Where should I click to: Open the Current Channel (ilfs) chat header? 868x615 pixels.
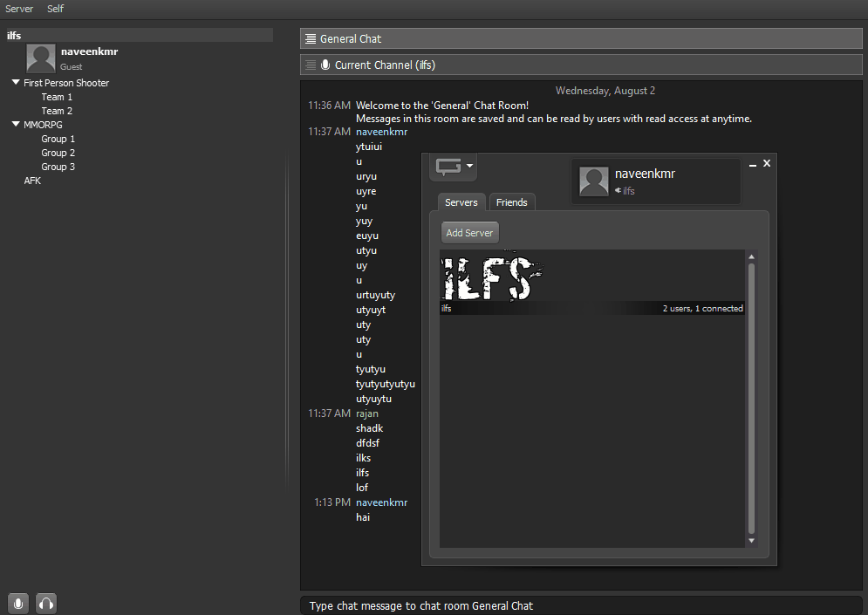point(581,65)
